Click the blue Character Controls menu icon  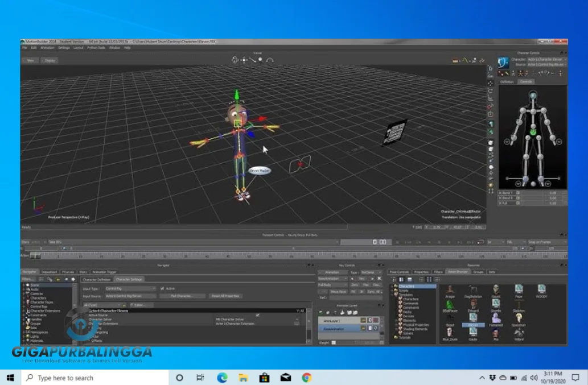click(503, 61)
